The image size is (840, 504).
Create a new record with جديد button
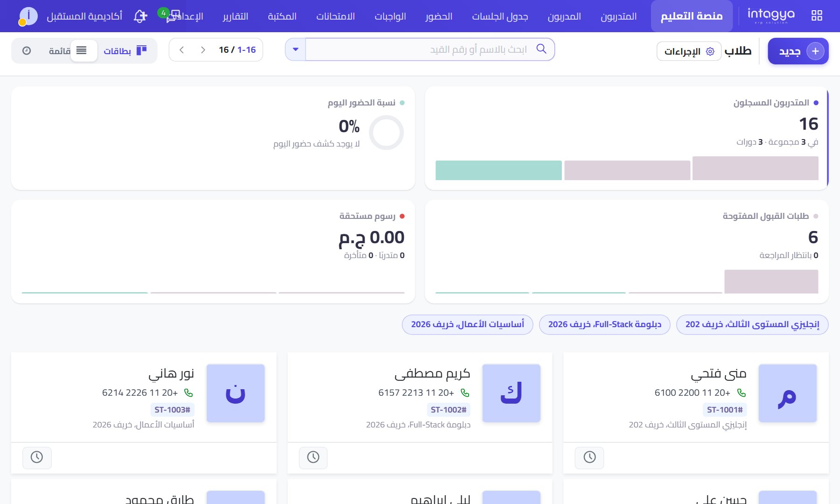pyautogui.click(x=798, y=51)
